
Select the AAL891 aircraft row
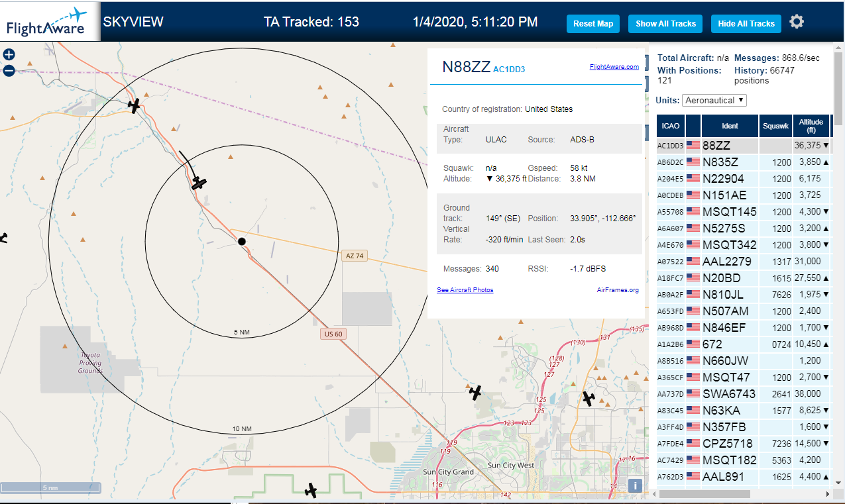coord(744,476)
